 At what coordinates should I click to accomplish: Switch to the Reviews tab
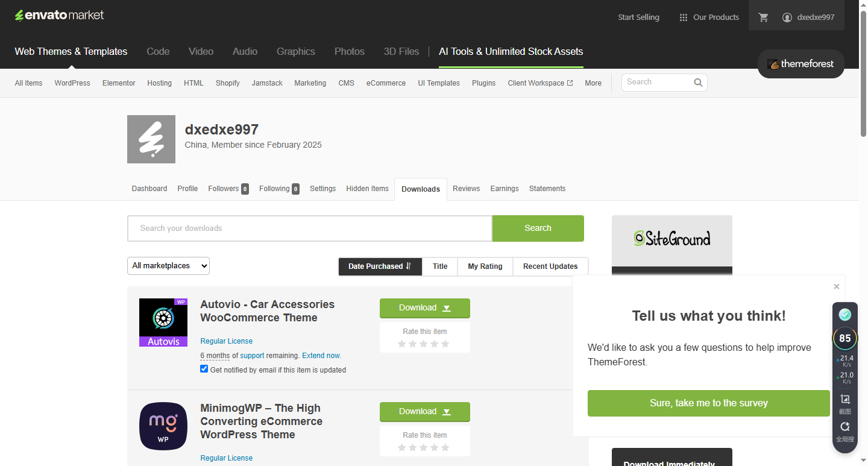point(467,189)
